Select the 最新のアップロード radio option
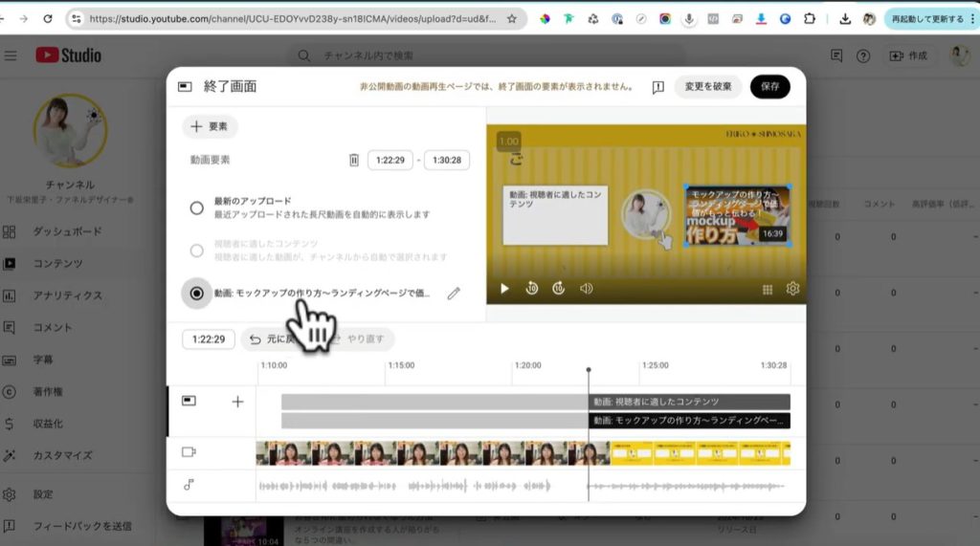980x546 pixels. 196,207
